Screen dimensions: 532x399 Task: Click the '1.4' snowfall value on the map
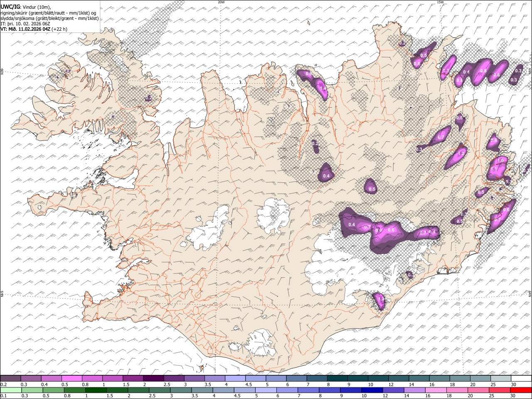tap(323, 88)
